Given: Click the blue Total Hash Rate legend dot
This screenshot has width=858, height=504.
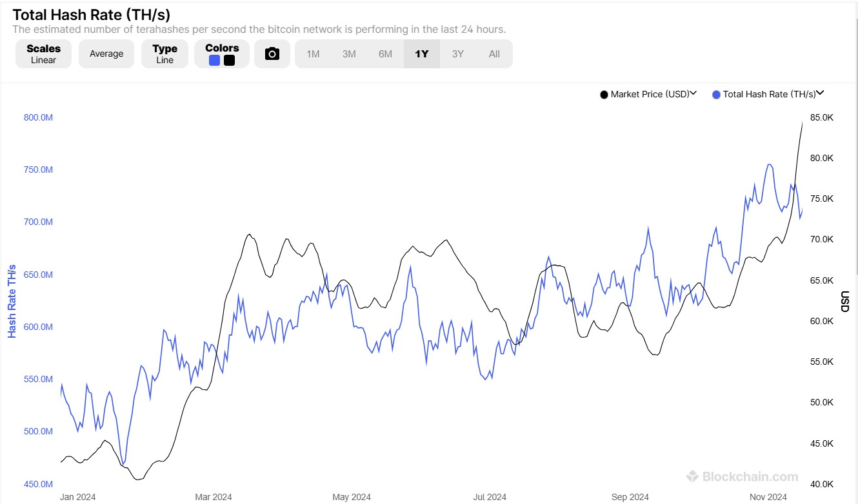Looking at the screenshot, I should 716,95.
